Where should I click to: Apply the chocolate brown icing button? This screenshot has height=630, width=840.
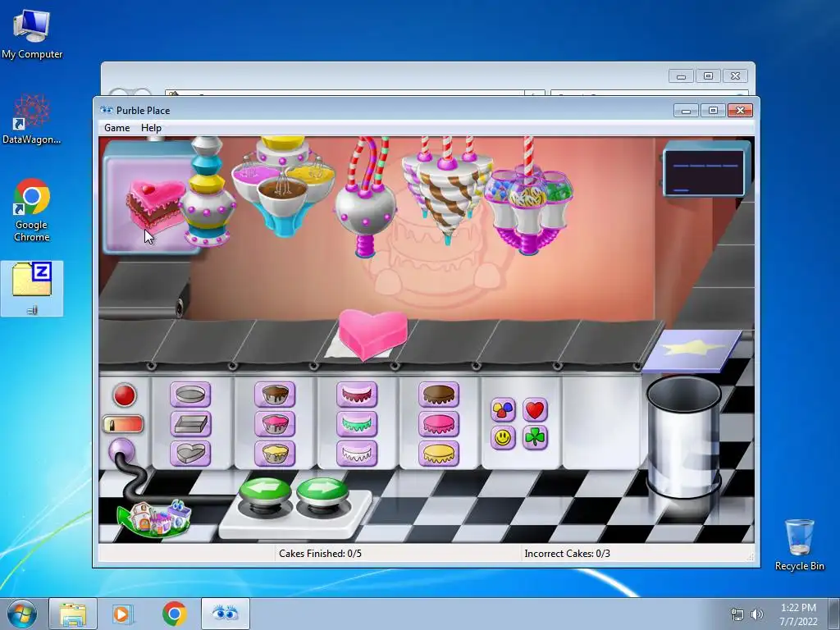439,395
